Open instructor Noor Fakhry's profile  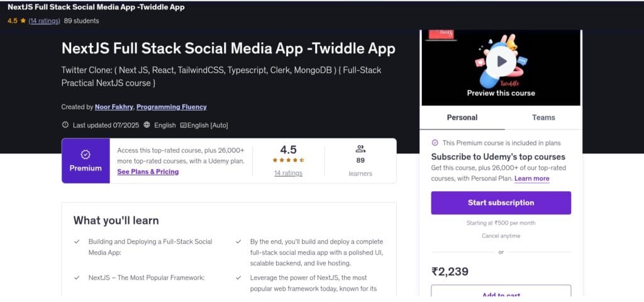click(x=114, y=107)
